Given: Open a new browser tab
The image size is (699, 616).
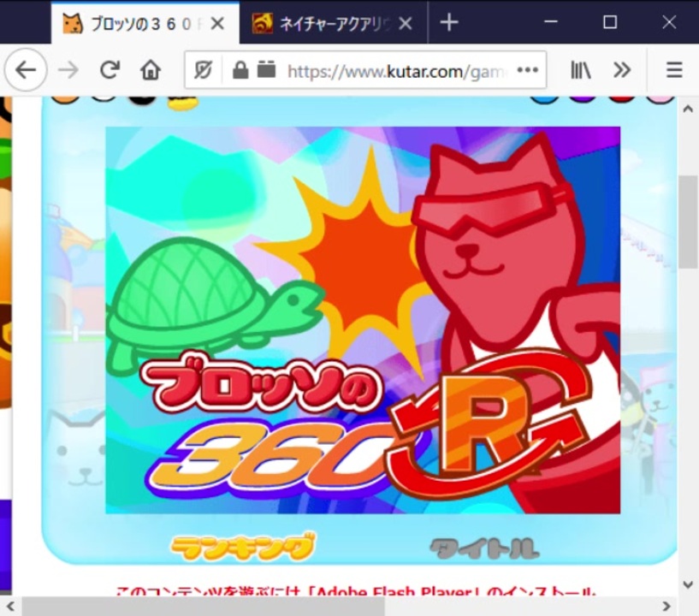Looking at the screenshot, I should pyautogui.click(x=449, y=22).
